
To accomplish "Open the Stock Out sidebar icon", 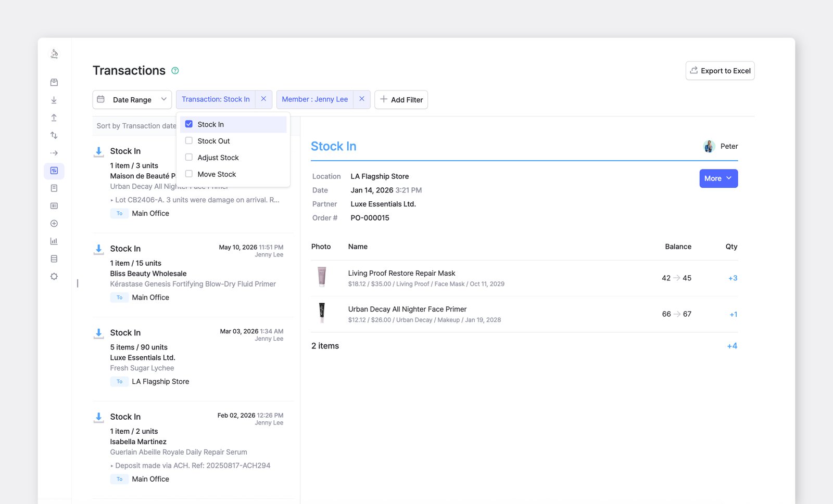I will click(54, 118).
